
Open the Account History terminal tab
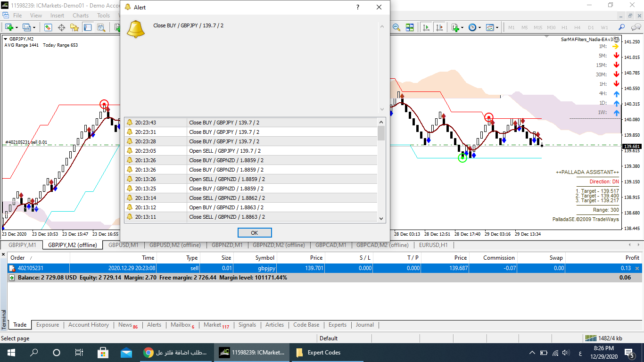89,325
